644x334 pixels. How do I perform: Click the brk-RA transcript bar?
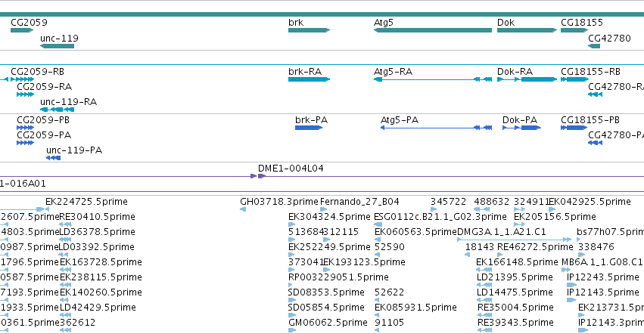pos(309,79)
